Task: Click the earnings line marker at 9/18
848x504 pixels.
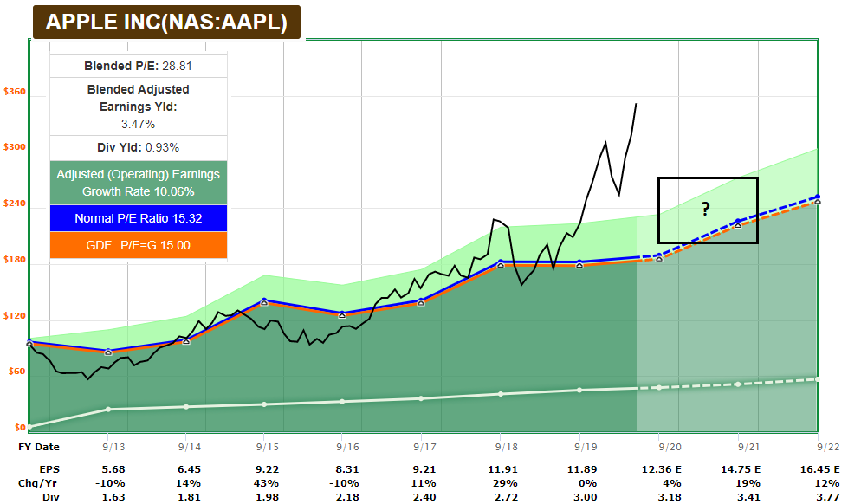Action: (501, 264)
